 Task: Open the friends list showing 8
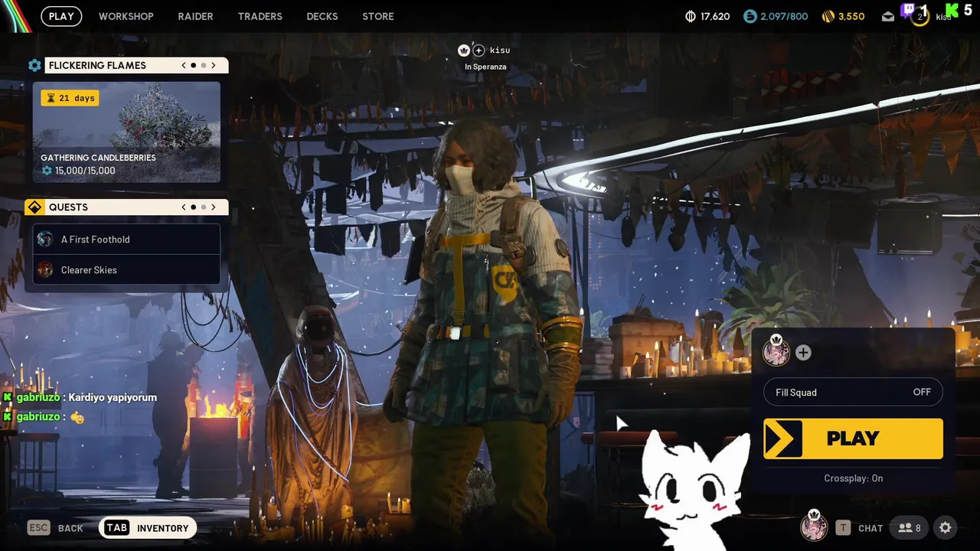tap(910, 528)
